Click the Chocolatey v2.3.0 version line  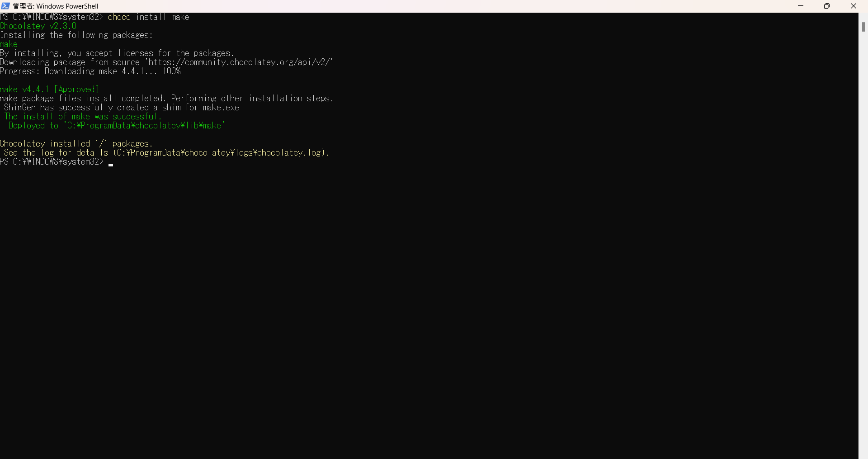(x=38, y=26)
